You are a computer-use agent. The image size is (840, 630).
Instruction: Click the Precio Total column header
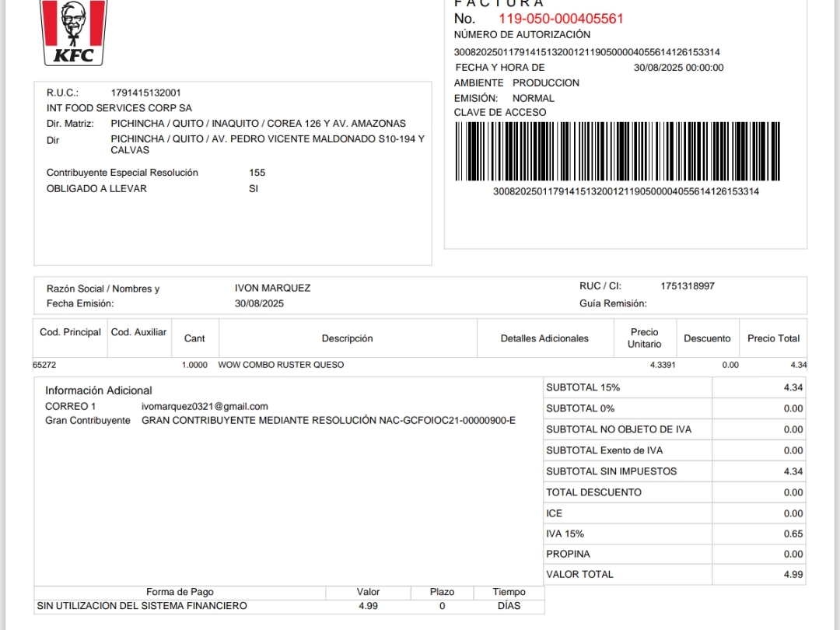point(774,338)
